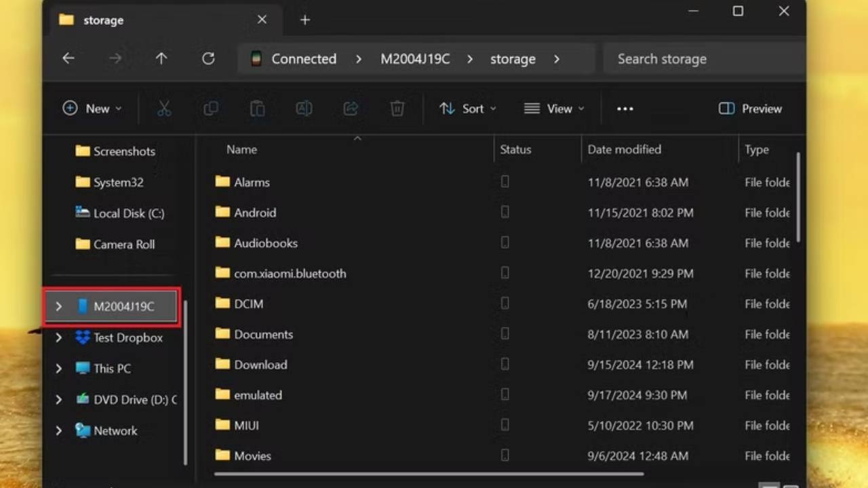The image size is (868, 488).
Task: Click the Paste clipboard icon
Action: point(257,108)
